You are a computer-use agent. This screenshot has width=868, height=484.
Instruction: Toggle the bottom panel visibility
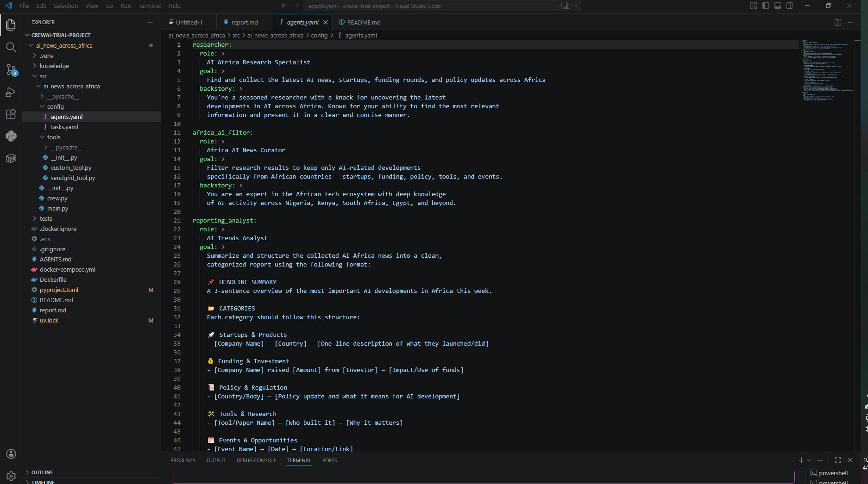[x=778, y=6]
